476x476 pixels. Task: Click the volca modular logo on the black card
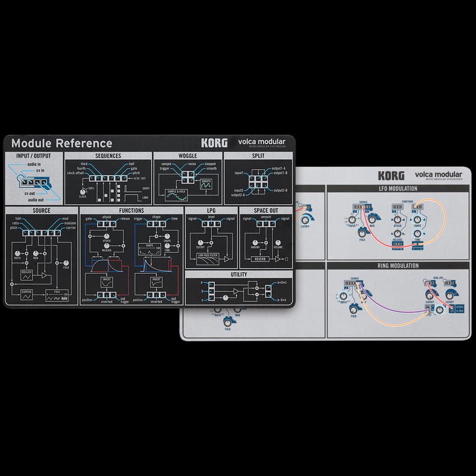click(x=262, y=143)
